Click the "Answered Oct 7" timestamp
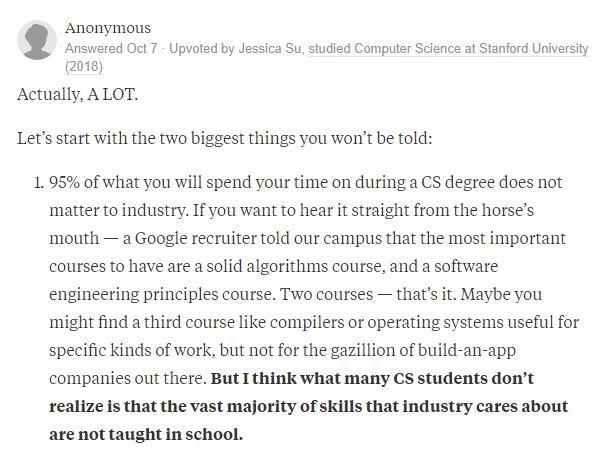The width and height of the screenshot is (605, 465). [111, 49]
